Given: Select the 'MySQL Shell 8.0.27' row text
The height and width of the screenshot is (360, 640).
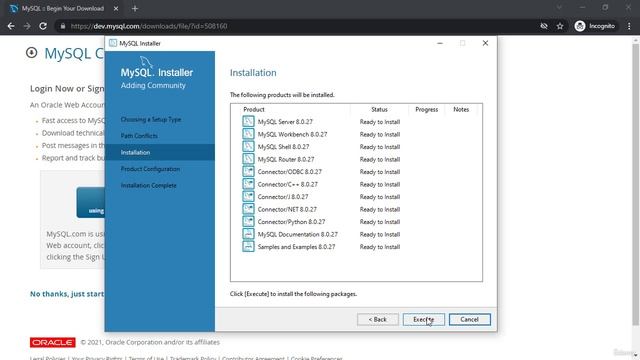Looking at the screenshot, I should pos(283,147).
